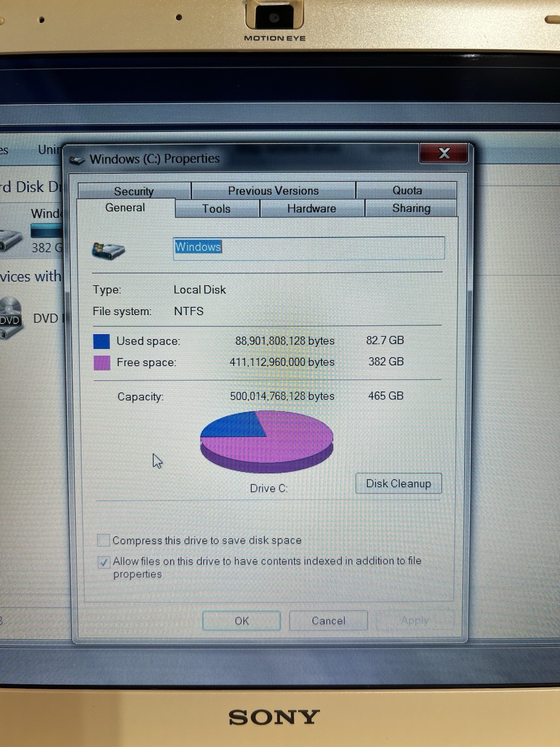Switch to the Hardware tab
This screenshot has height=747, width=560.
click(312, 208)
